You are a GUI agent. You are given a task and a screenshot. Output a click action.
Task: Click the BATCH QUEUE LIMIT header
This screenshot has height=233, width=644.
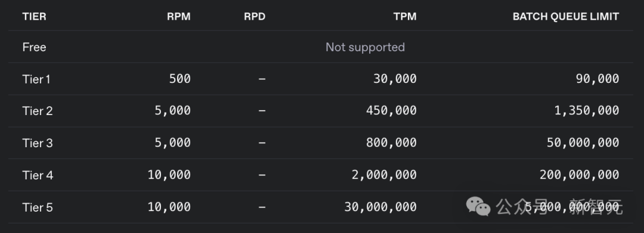pyautogui.click(x=565, y=17)
